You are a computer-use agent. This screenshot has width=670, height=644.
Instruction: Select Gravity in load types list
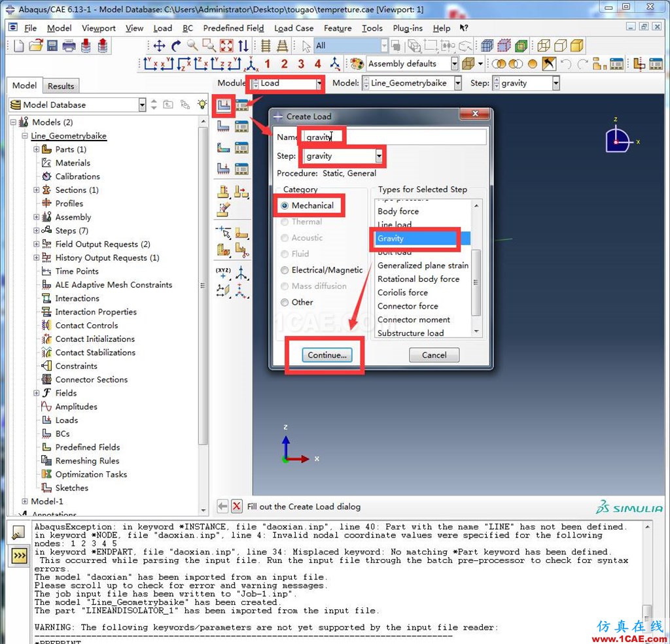423,239
